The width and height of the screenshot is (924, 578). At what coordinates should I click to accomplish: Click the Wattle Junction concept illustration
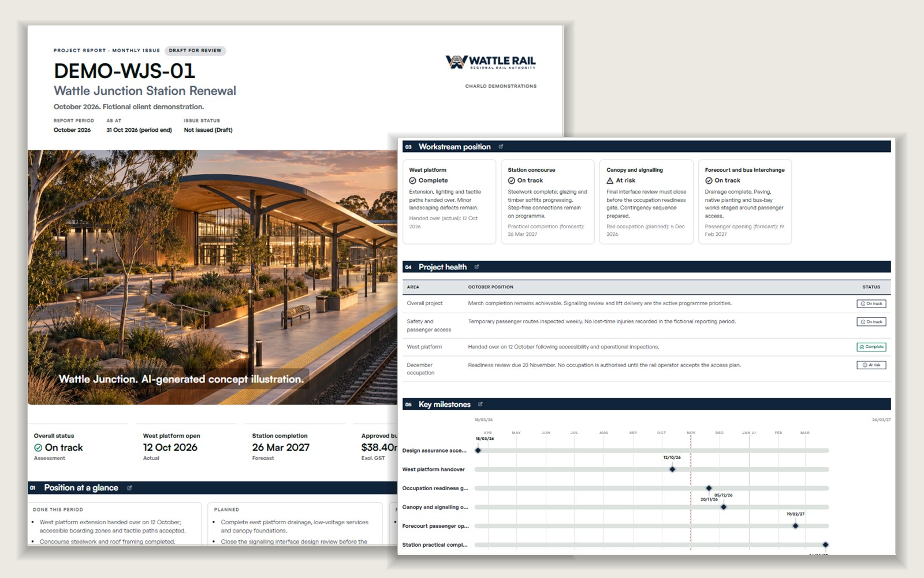[214, 277]
